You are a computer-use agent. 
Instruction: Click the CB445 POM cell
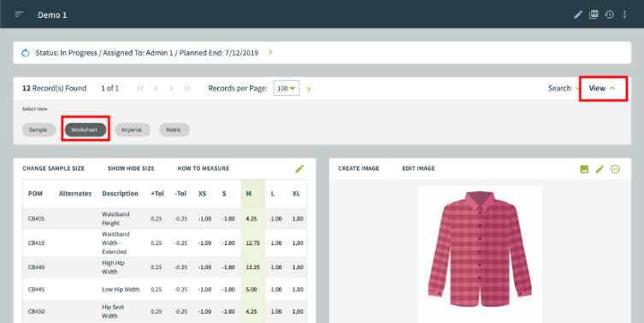point(36,290)
